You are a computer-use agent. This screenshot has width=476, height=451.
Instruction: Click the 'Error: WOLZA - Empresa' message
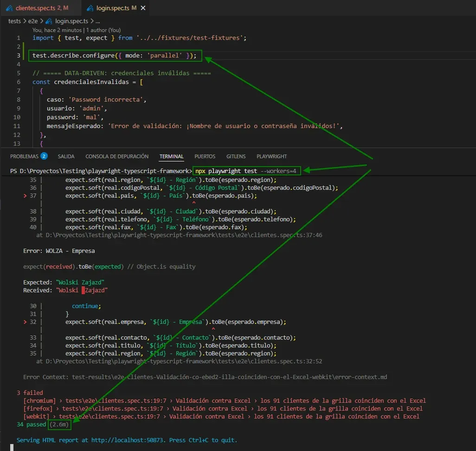(x=59, y=251)
